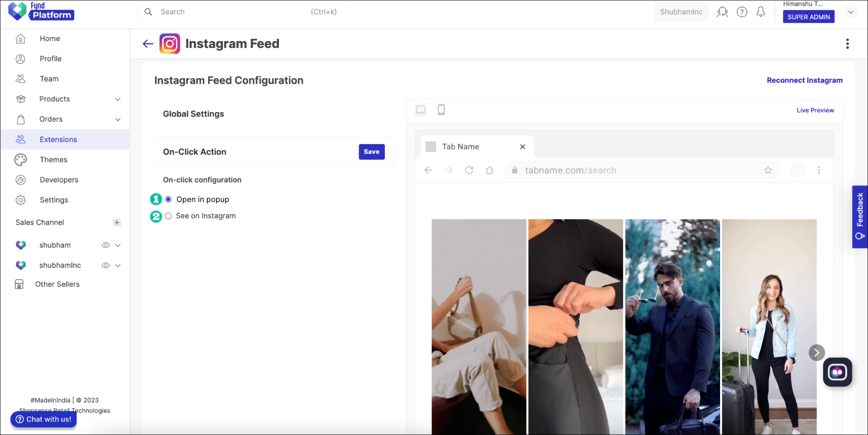
Task: Switch preview to desktop view icon
Action: click(420, 110)
